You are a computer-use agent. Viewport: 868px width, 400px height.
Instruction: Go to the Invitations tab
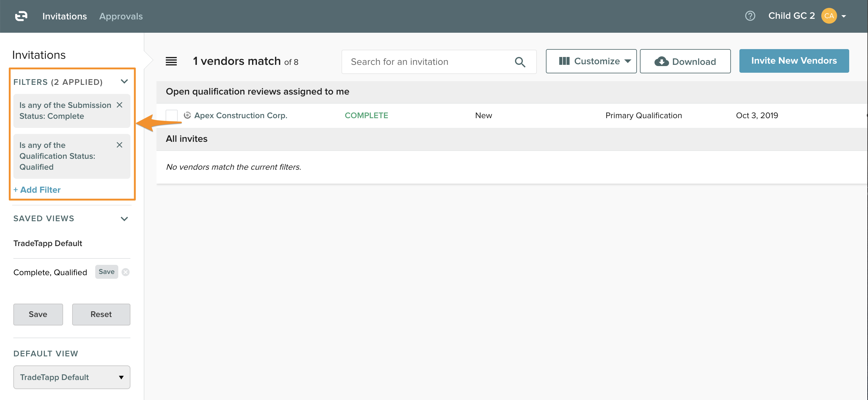[64, 16]
